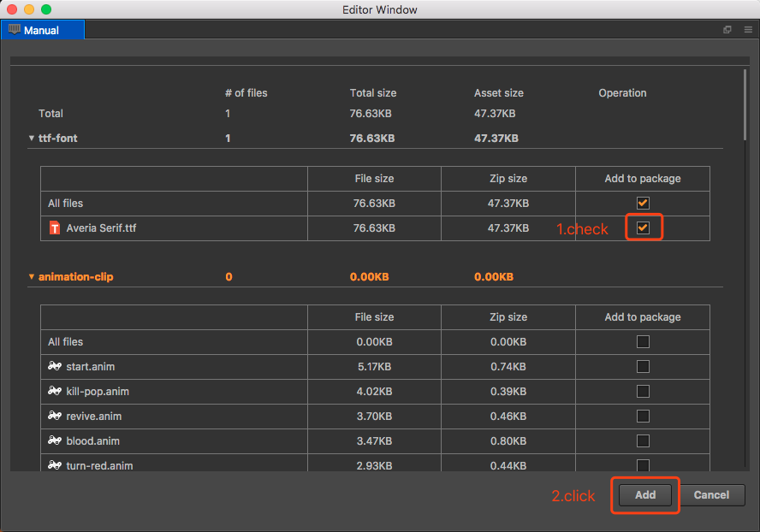The width and height of the screenshot is (760, 532).
Task: Check blood.anim Add to package checkbox
Action: 643,440
